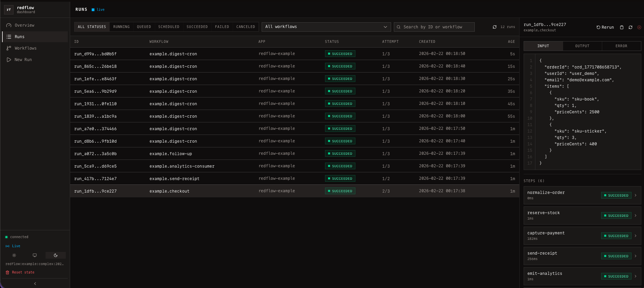Select dark theme with the moon icon

tap(56, 255)
